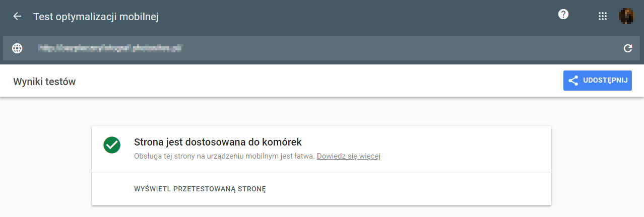This screenshot has height=217, width=644.
Task: Select 'Strona jest dostosowana do komórek' heading
Action: (x=218, y=142)
